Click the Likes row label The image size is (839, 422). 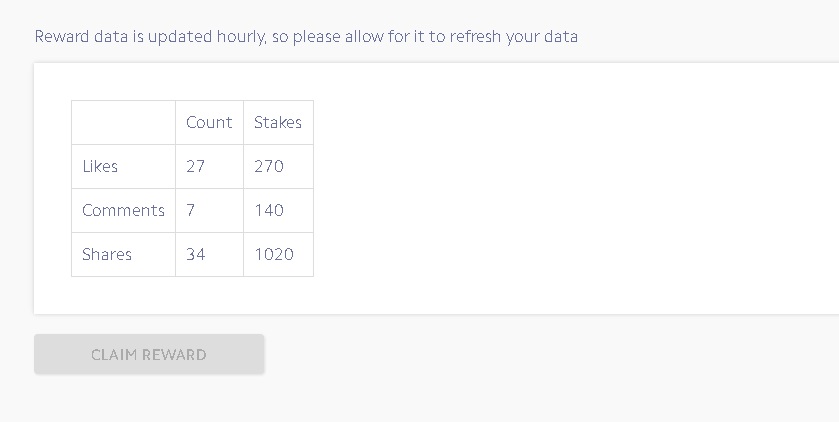coord(100,166)
